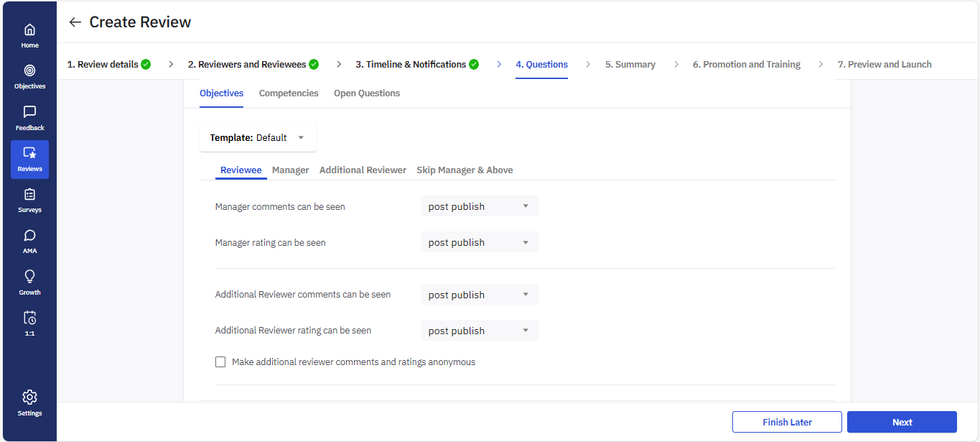Enable anonymous additional reviewer comments checkbox

pyautogui.click(x=220, y=362)
